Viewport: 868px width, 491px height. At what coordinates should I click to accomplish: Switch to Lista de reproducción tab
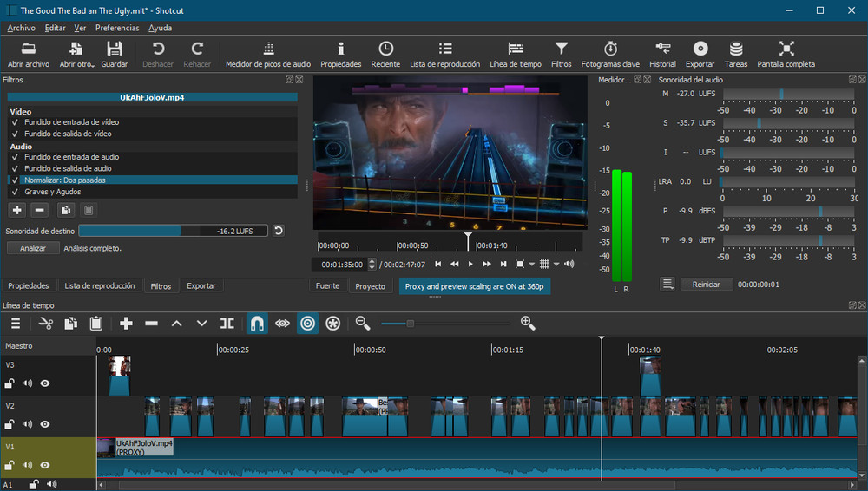click(x=100, y=285)
